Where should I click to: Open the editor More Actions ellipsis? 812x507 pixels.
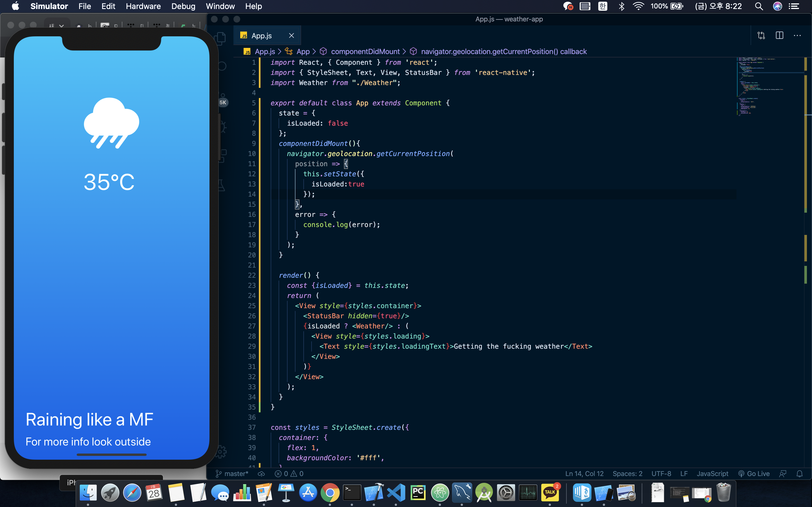pyautogui.click(x=797, y=35)
